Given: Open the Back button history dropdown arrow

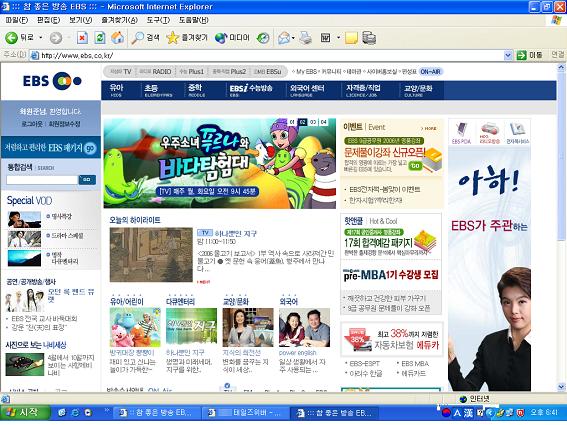Looking at the screenshot, I should [40, 38].
